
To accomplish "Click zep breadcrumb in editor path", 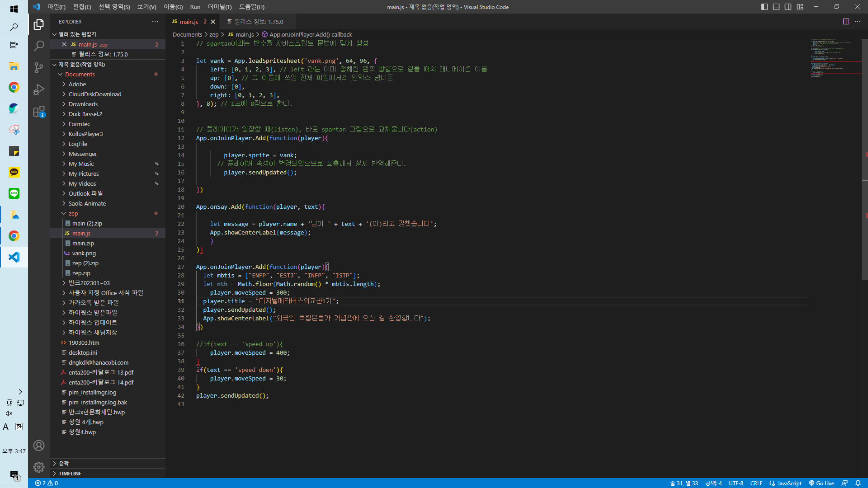I will 214,34.
